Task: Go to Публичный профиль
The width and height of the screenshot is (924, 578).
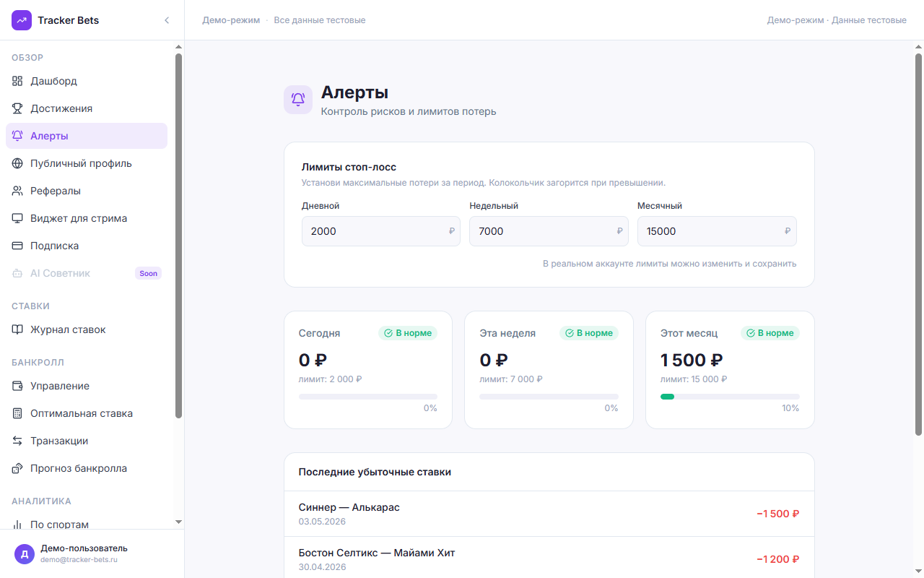Action: click(87, 163)
